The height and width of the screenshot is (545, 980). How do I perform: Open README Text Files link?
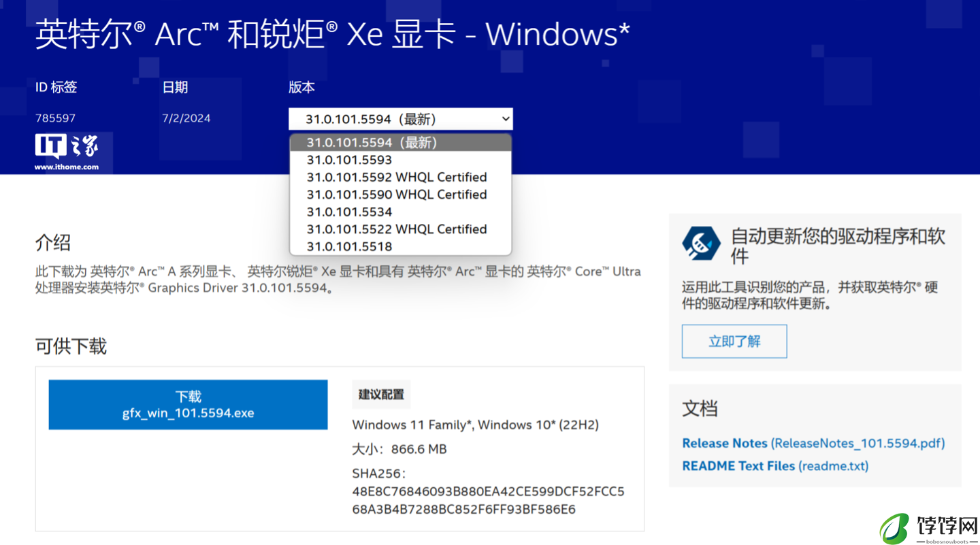click(x=775, y=466)
